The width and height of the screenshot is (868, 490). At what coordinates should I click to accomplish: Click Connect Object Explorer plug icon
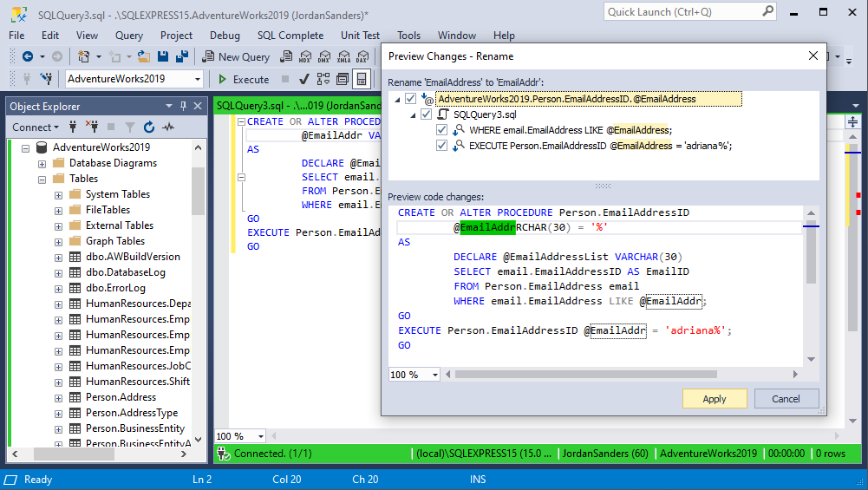[x=73, y=127]
